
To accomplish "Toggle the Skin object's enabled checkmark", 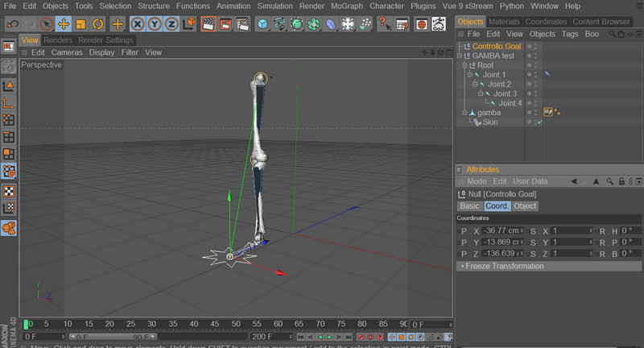I will tap(539, 122).
